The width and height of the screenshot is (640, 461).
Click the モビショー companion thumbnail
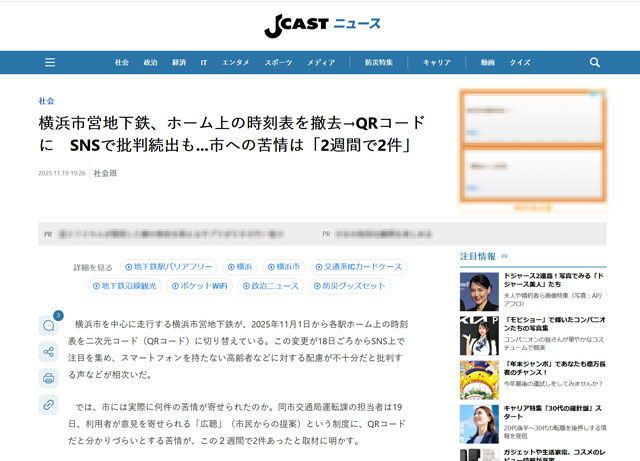click(x=479, y=336)
